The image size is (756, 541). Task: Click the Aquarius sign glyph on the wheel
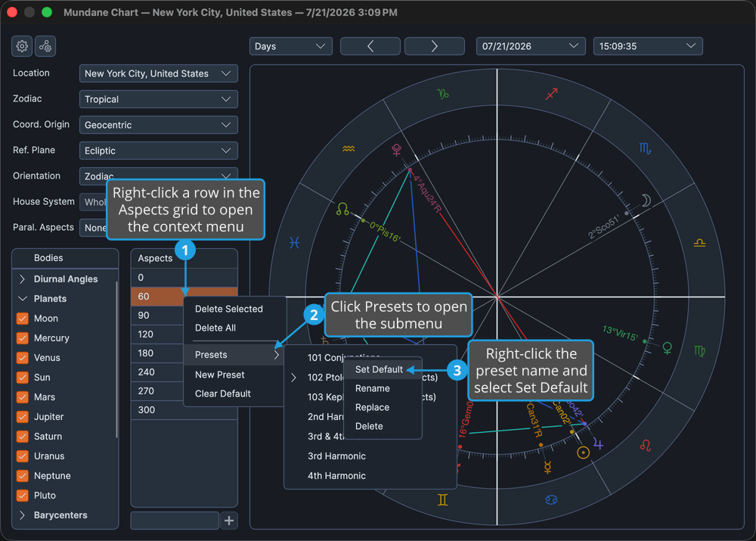[349, 148]
